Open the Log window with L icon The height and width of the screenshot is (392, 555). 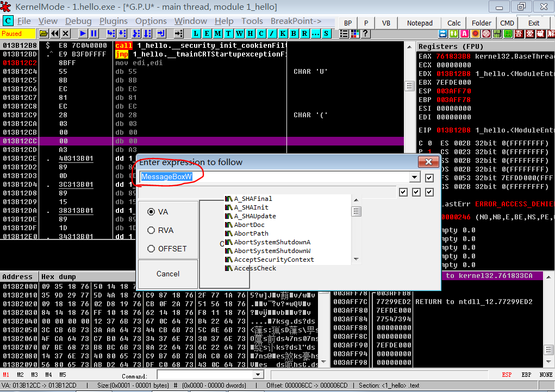click(196, 34)
